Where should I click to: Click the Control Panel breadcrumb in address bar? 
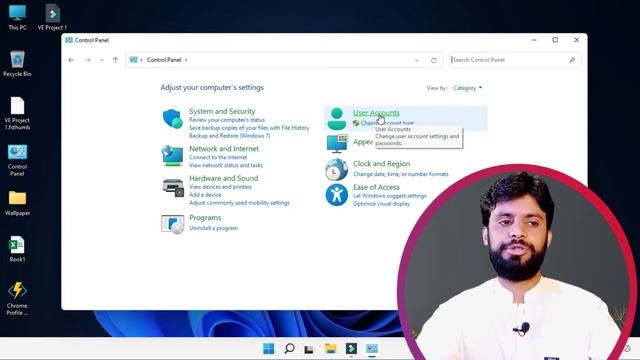(164, 60)
